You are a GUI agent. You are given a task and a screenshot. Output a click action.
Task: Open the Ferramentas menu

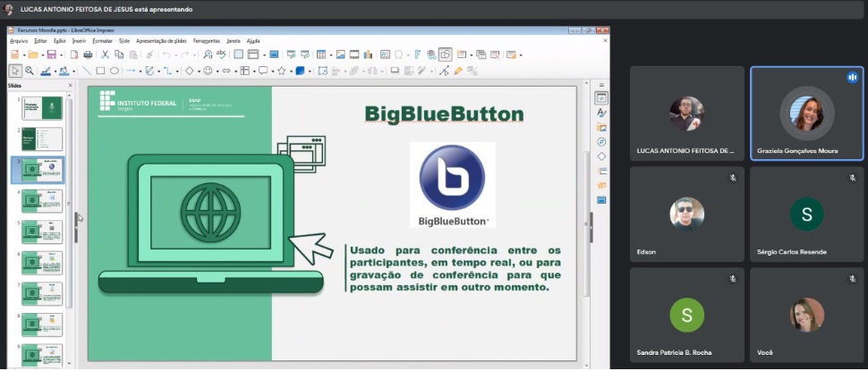pyautogui.click(x=207, y=41)
